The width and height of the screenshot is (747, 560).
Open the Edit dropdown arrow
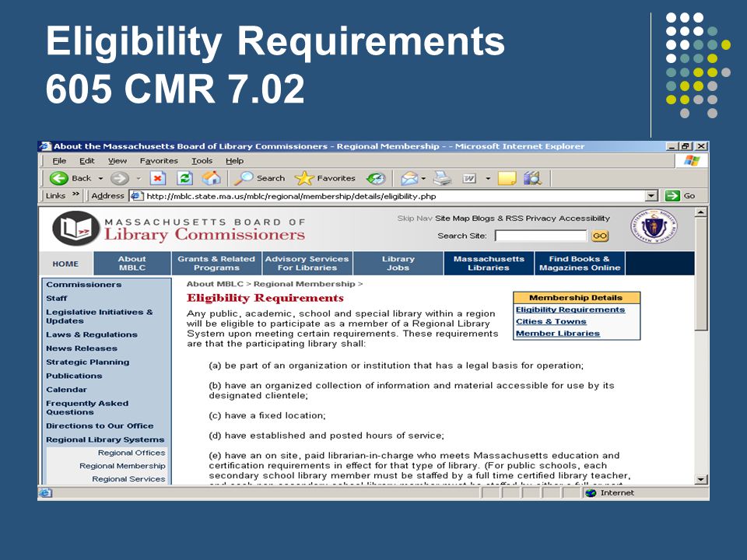(488, 179)
